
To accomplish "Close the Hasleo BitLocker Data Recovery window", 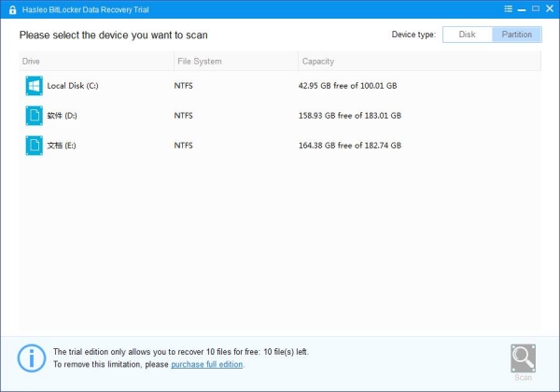I will coord(550,8).
